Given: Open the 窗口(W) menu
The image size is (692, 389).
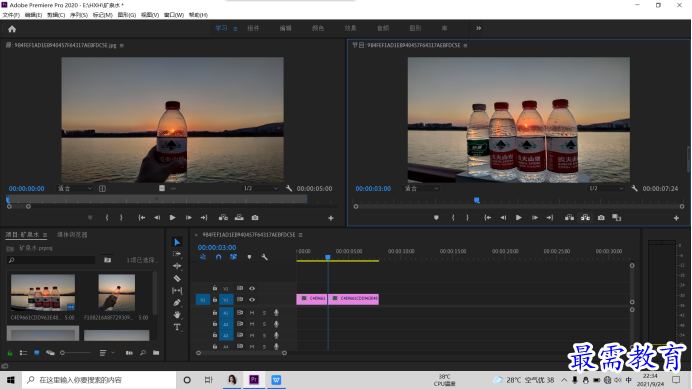Looking at the screenshot, I should [x=174, y=15].
